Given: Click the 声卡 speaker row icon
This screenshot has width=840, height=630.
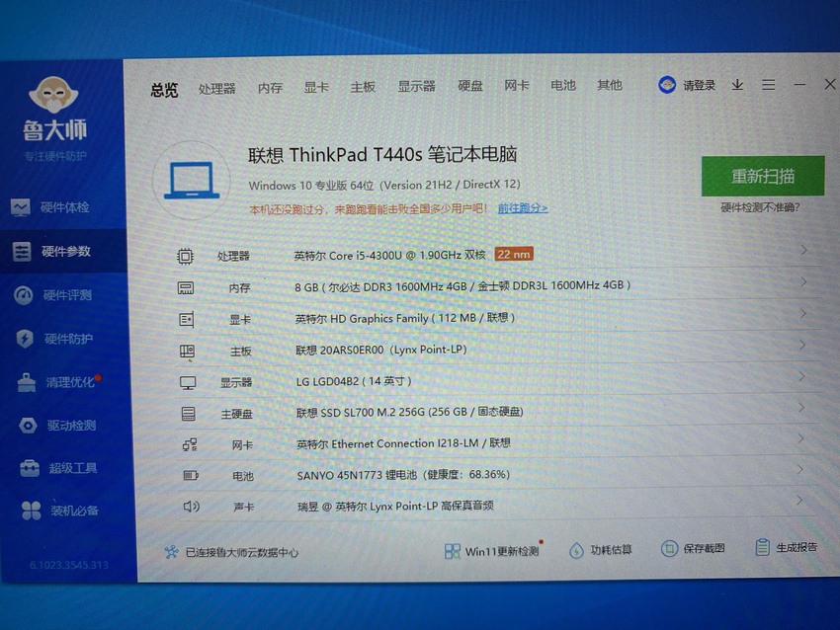Looking at the screenshot, I should click(192, 507).
